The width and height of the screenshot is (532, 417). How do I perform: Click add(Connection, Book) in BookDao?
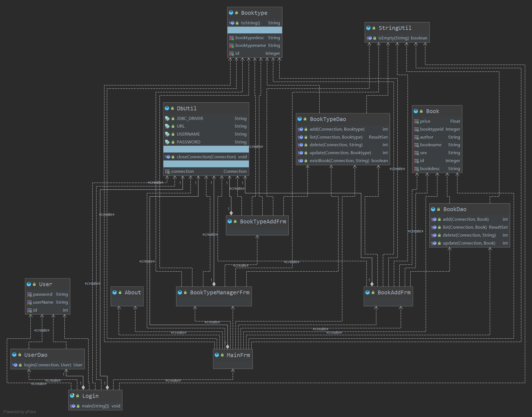tap(470, 219)
